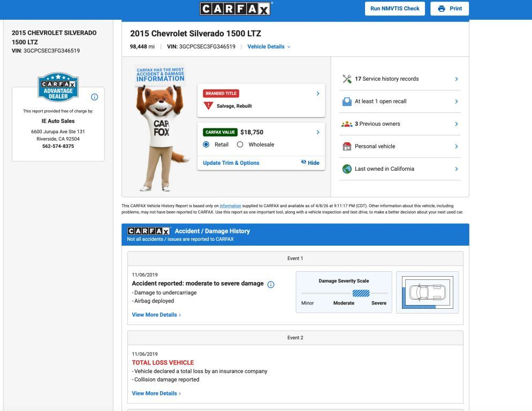
Task: Click the house icon for Personal vehicle
Action: (x=347, y=146)
